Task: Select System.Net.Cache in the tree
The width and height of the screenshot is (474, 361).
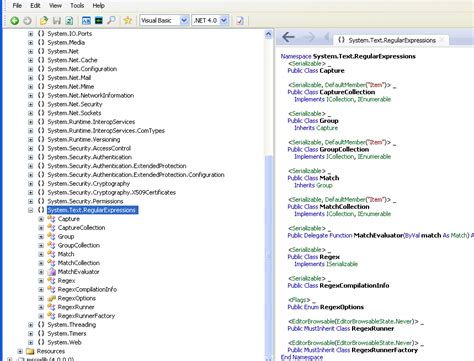Action: 72,60
